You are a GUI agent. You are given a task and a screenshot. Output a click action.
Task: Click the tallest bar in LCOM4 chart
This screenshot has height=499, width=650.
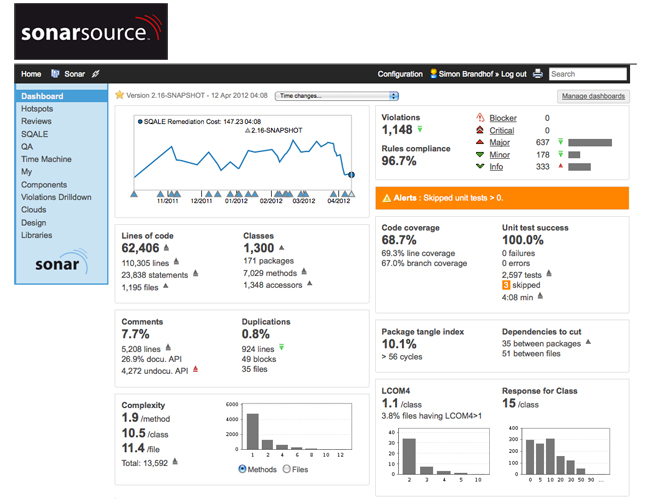[x=409, y=456]
